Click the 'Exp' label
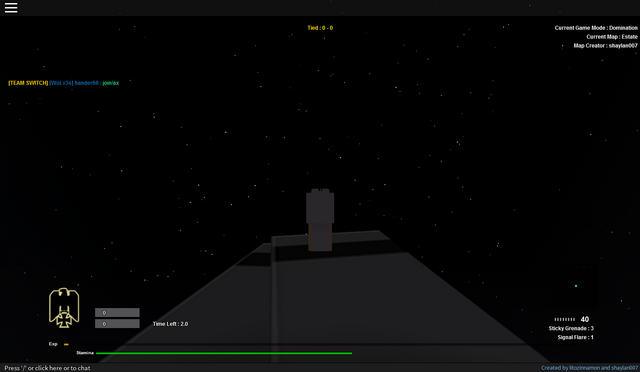This screenshot has height=372, width=640. click(53, 344)
